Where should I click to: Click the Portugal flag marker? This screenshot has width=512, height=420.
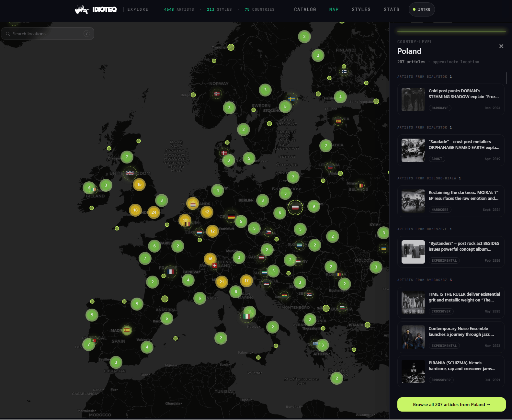[94, 340]
